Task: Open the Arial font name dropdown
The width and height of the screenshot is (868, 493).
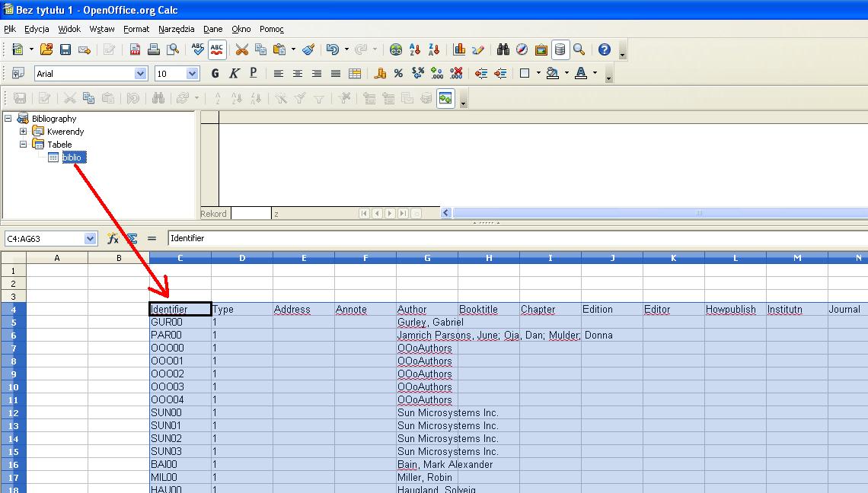Action: coord(141,74)
